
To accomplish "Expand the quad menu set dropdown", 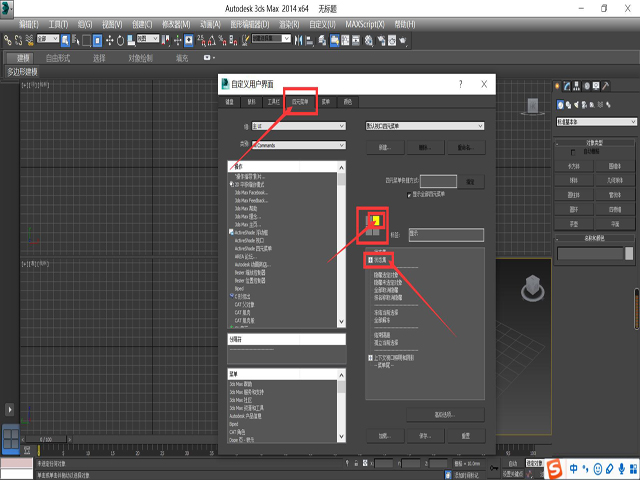I will coord(425,126).
